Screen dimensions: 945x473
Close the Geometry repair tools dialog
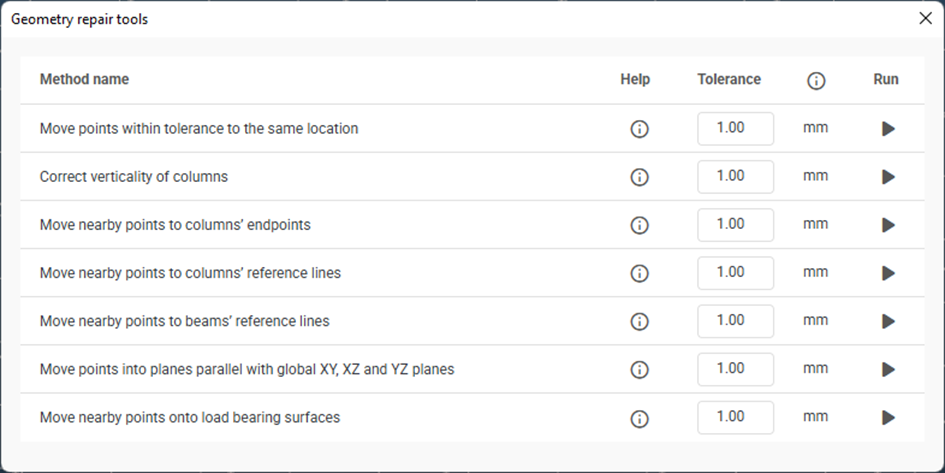[925, 18]
